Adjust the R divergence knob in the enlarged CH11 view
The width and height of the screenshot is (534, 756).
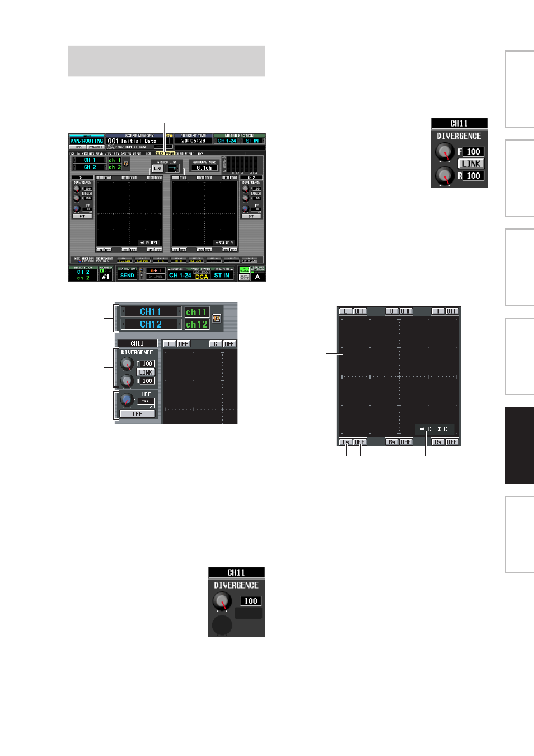point(127,381)
